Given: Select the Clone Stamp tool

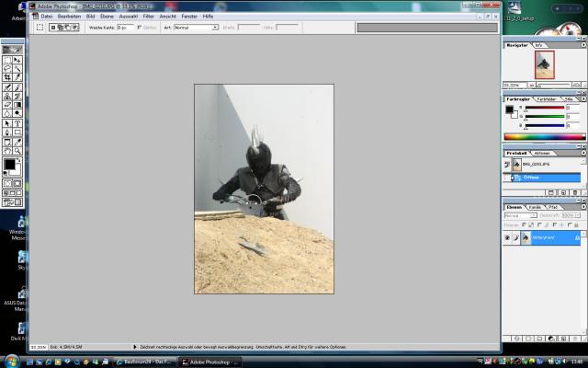Looking at the screenshot, I should tap(7, 96).
